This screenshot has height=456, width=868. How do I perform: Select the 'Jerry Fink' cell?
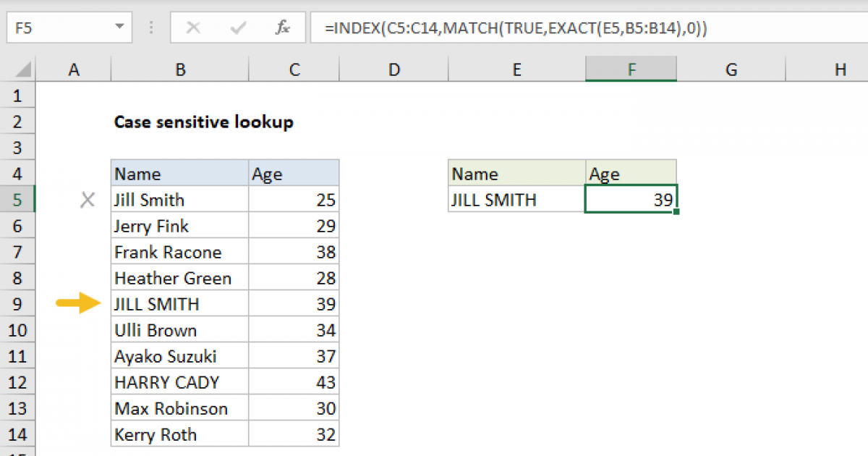180,226
